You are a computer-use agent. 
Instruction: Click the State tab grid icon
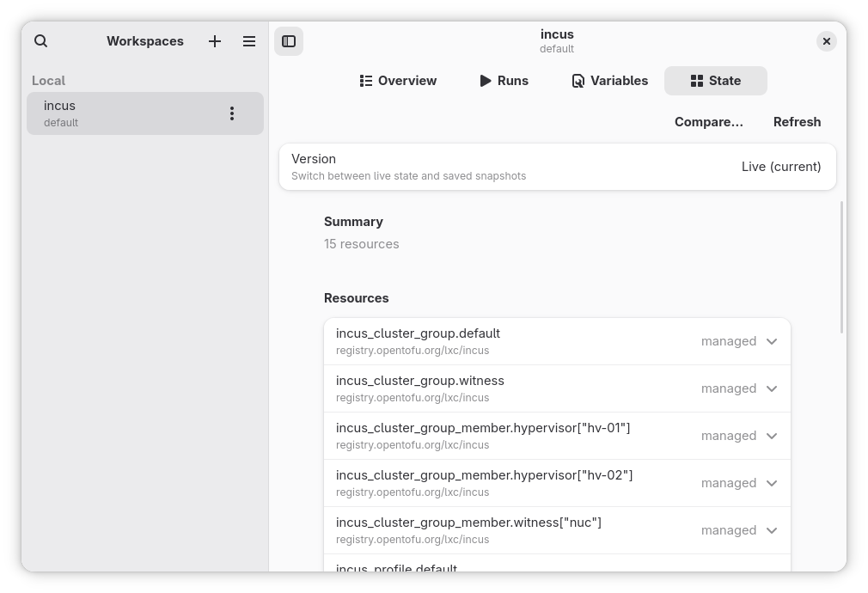coord(697,81)
